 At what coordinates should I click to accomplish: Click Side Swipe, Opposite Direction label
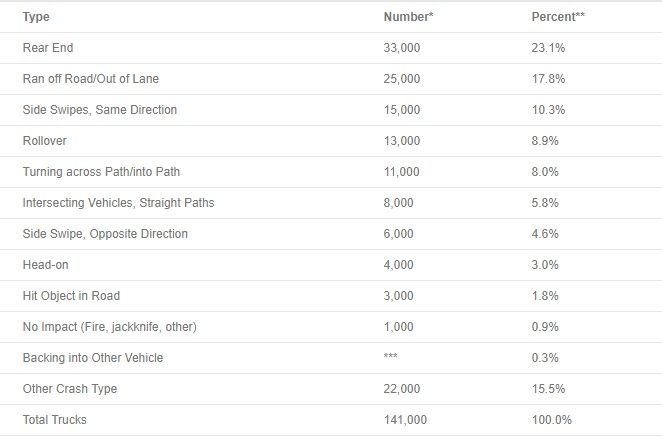pyautogui.click(x=105, y=234)
